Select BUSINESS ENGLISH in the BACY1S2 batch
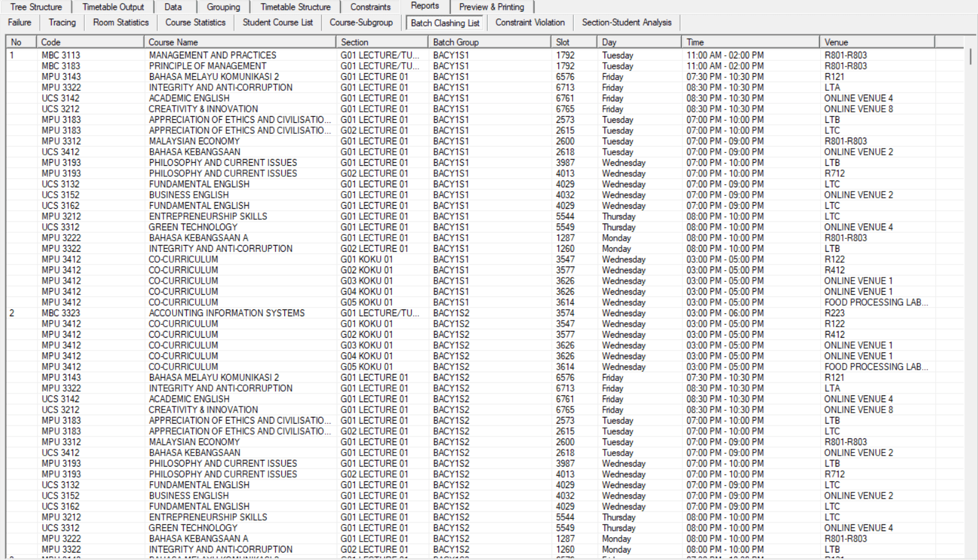 pos(189,496)
